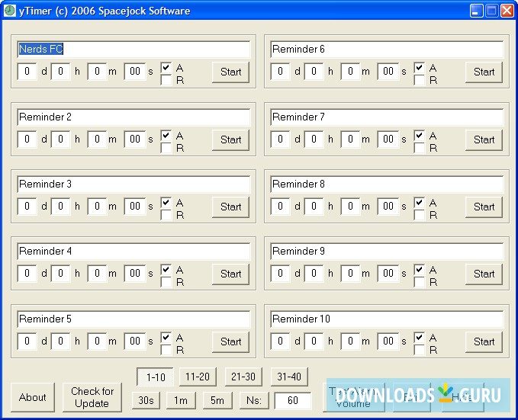
Task: Click the Nerds FC name field
Action: pyautogui.click(x=134, y=50)
